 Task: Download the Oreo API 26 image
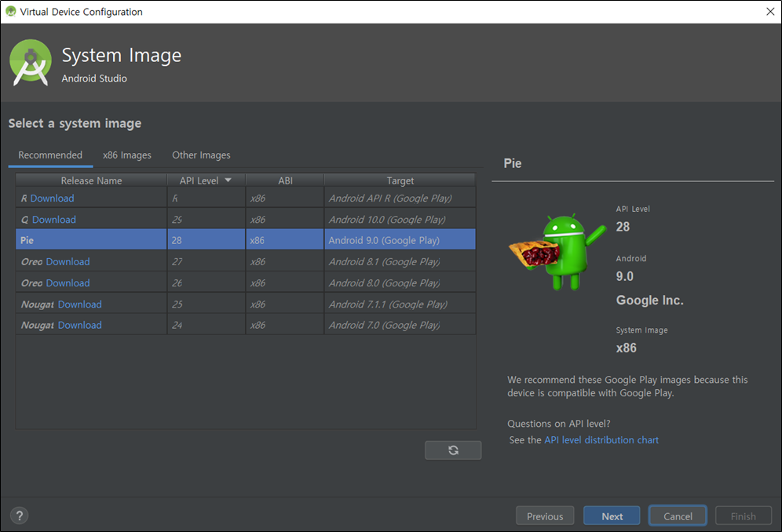(x=68, y=282)
